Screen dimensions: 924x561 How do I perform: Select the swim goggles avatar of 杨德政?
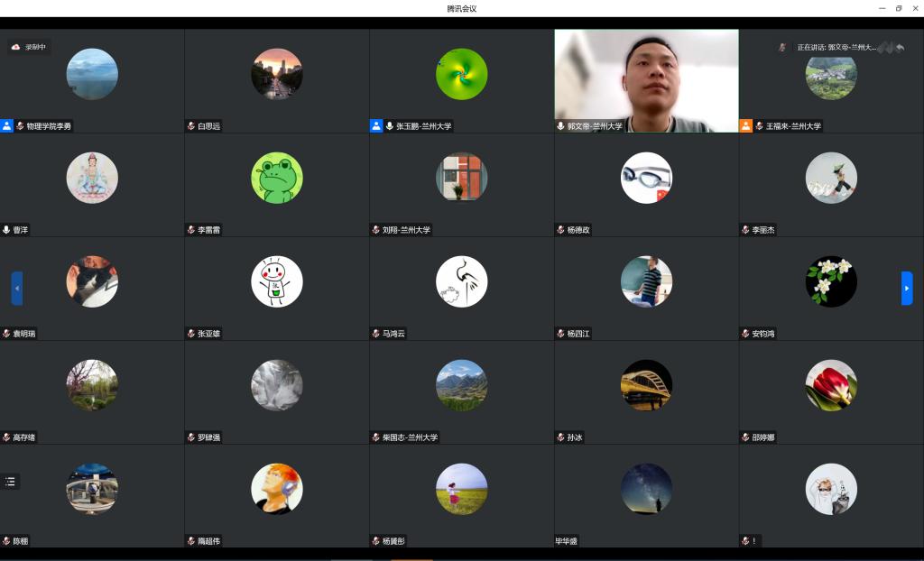(x=646, y=178)
